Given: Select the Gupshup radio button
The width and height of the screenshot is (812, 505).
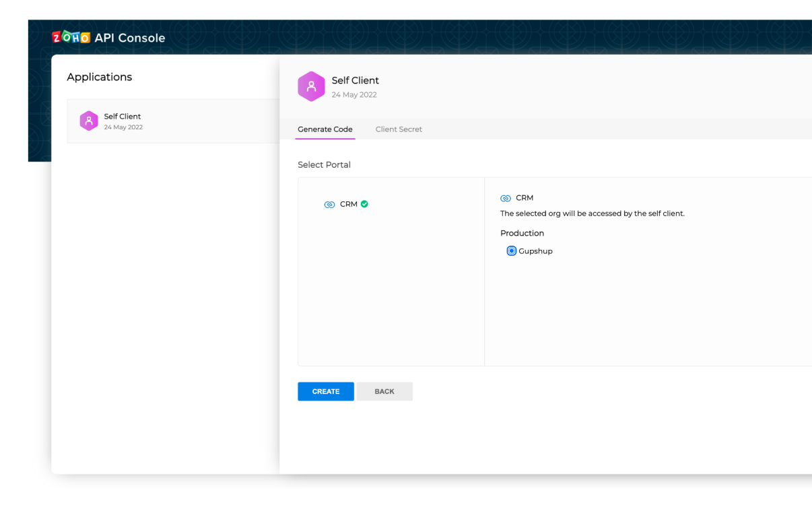Looking at the screenshot, I should click(512, 250).
